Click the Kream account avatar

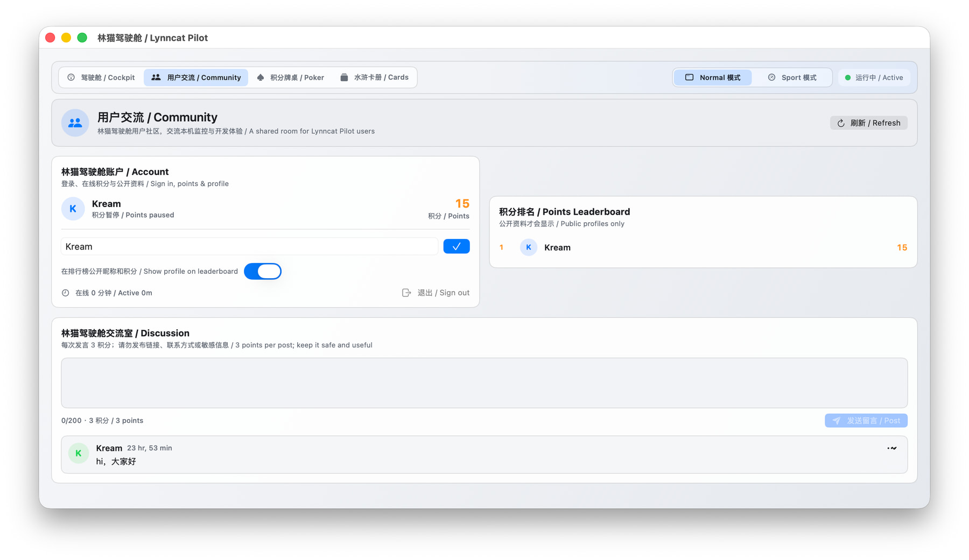[x=73, y=209]
